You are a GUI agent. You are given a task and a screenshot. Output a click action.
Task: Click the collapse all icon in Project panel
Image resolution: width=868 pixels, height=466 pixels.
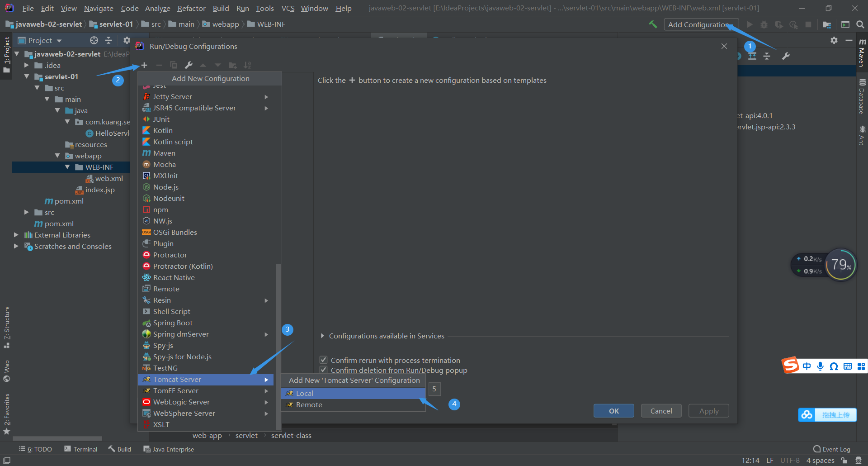click(108, 40)
